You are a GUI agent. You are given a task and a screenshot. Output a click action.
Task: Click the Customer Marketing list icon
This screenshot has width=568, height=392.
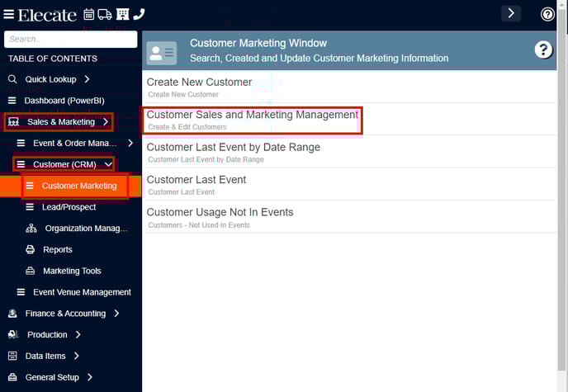[30, 186]
